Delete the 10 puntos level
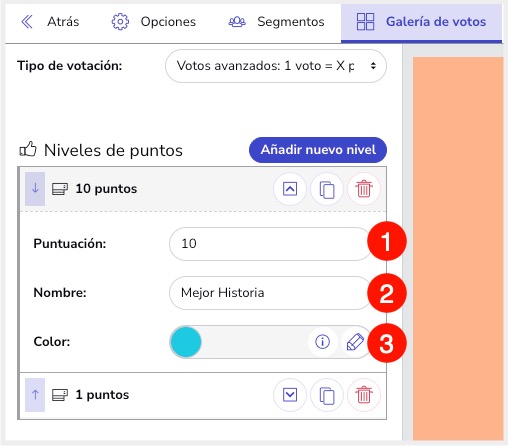Image resolution: width=508 pixels, height=446 pixels. 364,189
